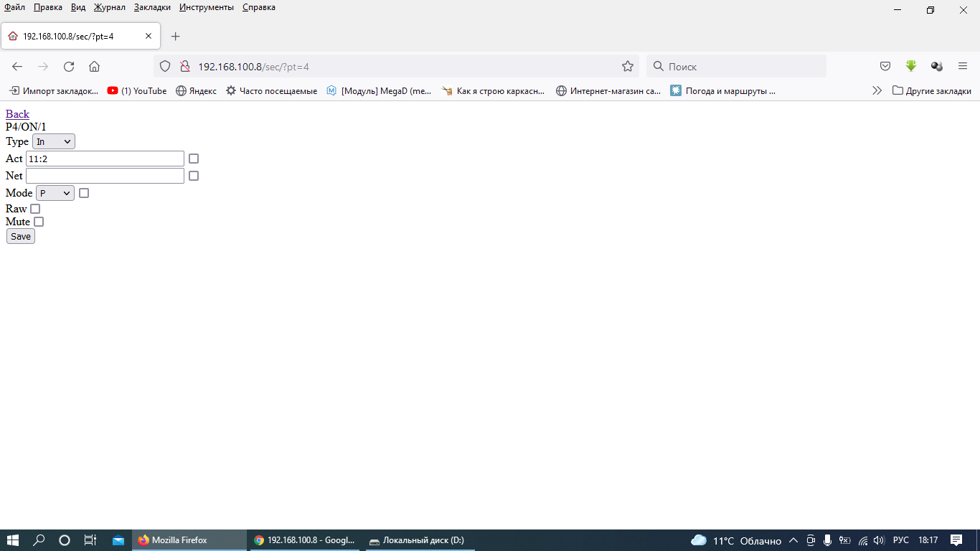Follow the Back link on the page
The width and height of the screenshot is (980, 551).
click(x=17, y=114)
